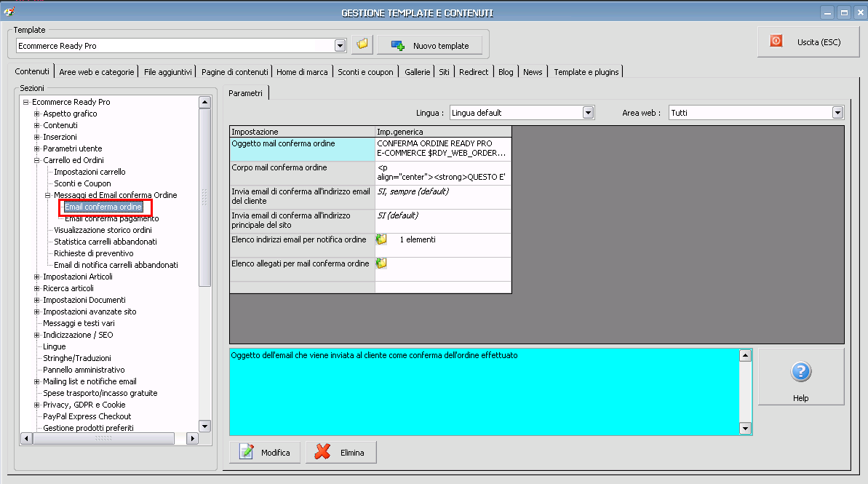Open the Lingua dropdown
This screenshot has height=484, width=868.
[588, 113]
